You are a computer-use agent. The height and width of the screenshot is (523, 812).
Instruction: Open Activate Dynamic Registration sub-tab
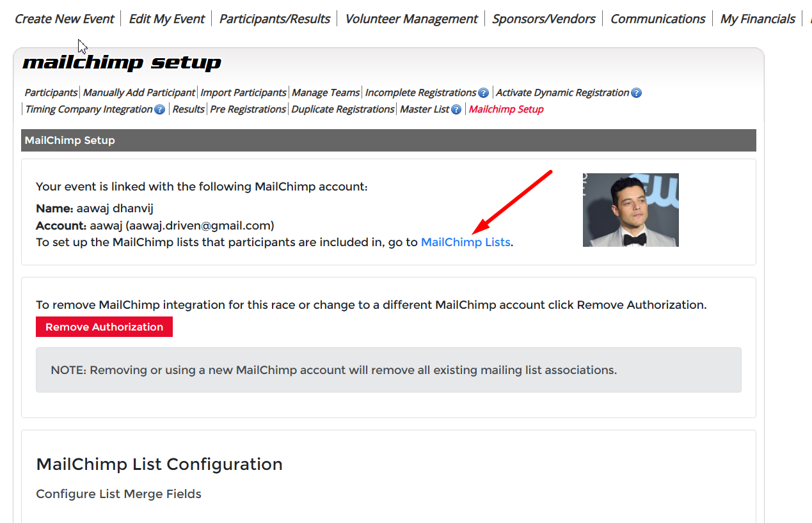click(562, 93)
